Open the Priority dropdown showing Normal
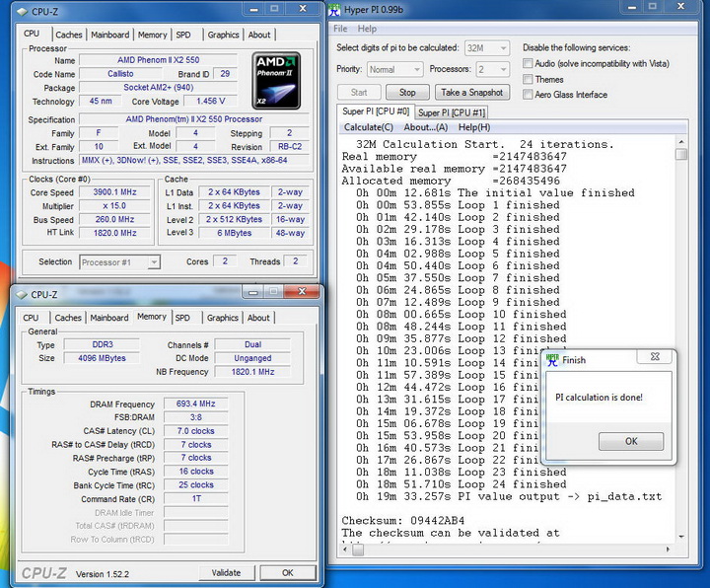Image resolution: width=710 pixels, height=588 pixels. click(x=394, y=69)
